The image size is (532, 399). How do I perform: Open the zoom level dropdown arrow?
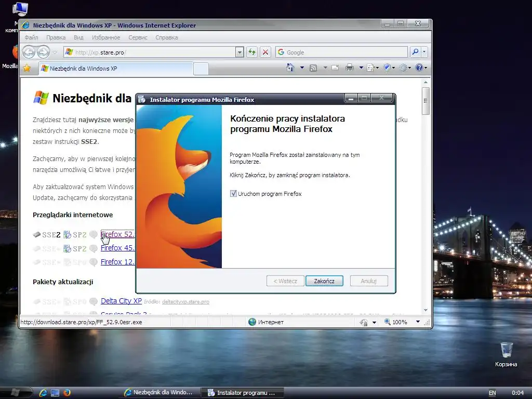pos(418,322)
